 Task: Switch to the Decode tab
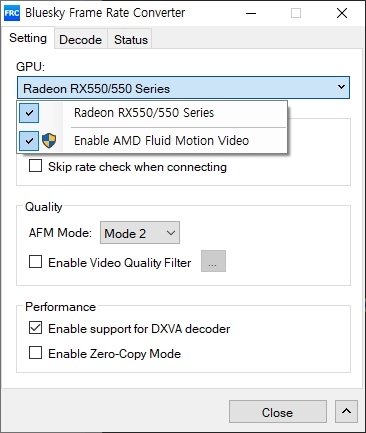pos(81,39)
